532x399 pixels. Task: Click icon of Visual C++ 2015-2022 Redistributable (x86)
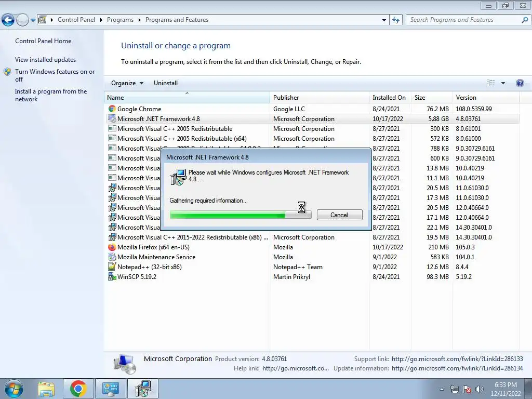tap(112, 237)
